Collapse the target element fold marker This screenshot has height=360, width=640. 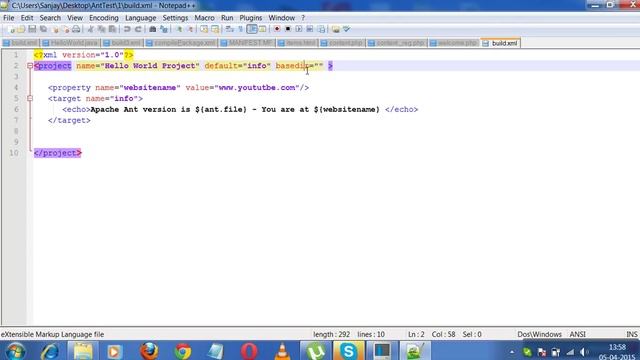click(30, 98)
